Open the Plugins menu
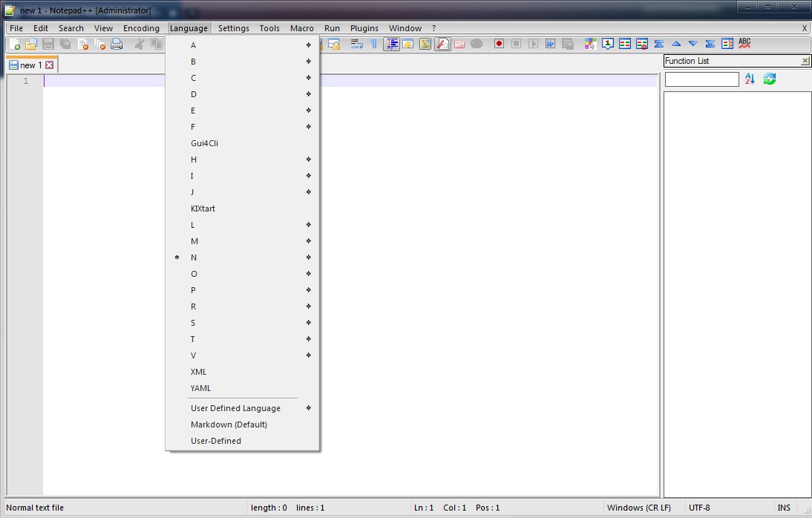The width and height of the screenshot is (812, 518). [364, 28]
